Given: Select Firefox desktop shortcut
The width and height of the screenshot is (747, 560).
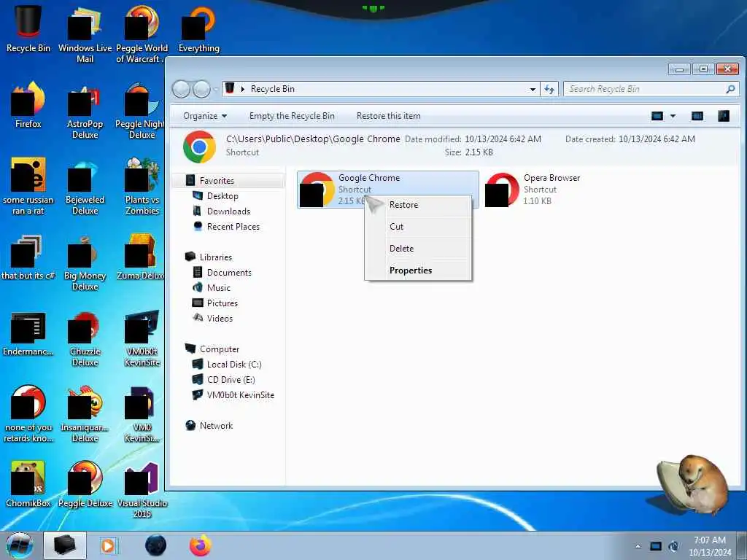Looking at the screenshot, I should (x=28, y=105).
